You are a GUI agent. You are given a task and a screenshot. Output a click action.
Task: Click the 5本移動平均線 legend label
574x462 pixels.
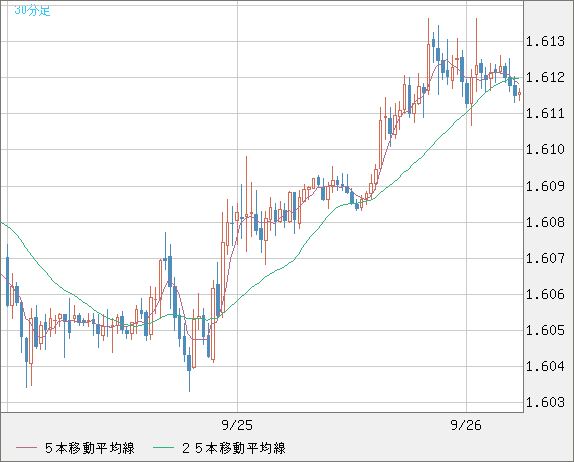tap(90, 448)
